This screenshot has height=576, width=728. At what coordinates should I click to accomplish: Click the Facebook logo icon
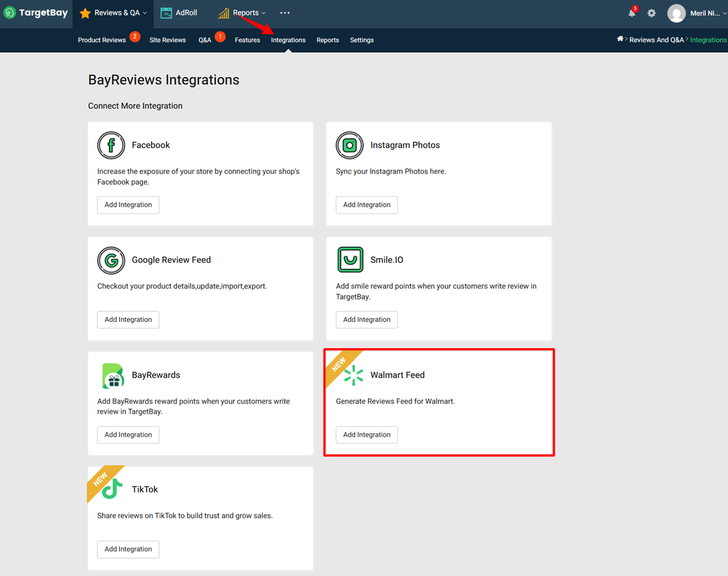111,145
